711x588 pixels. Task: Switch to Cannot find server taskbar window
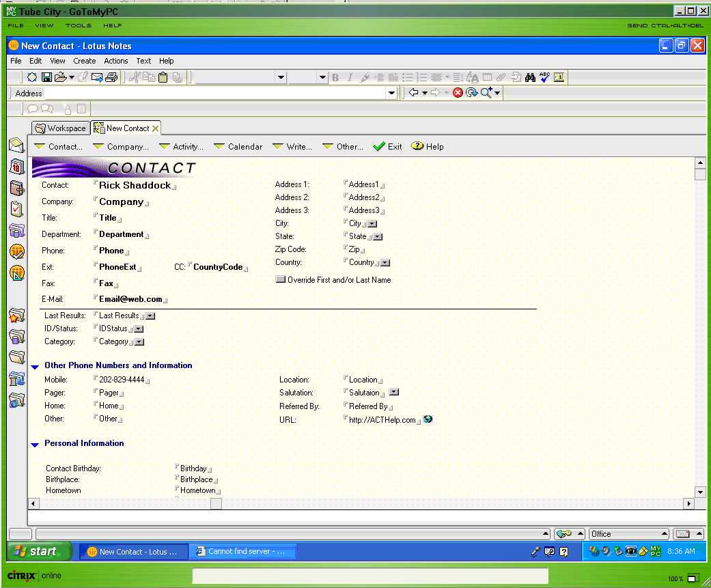[242, 552]
